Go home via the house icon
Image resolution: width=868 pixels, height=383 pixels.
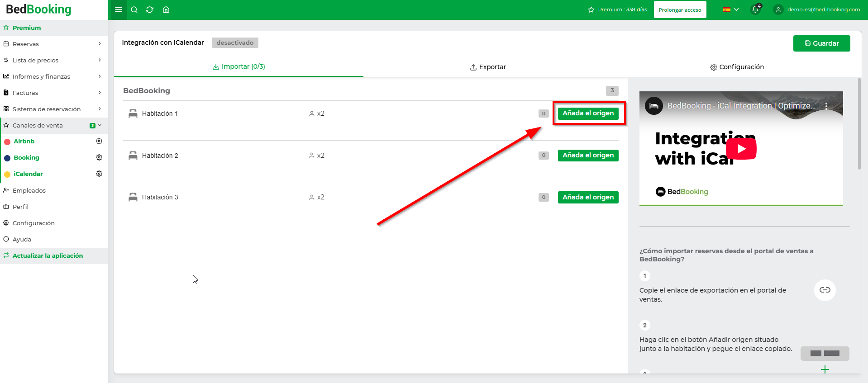(x=166, y=9)
